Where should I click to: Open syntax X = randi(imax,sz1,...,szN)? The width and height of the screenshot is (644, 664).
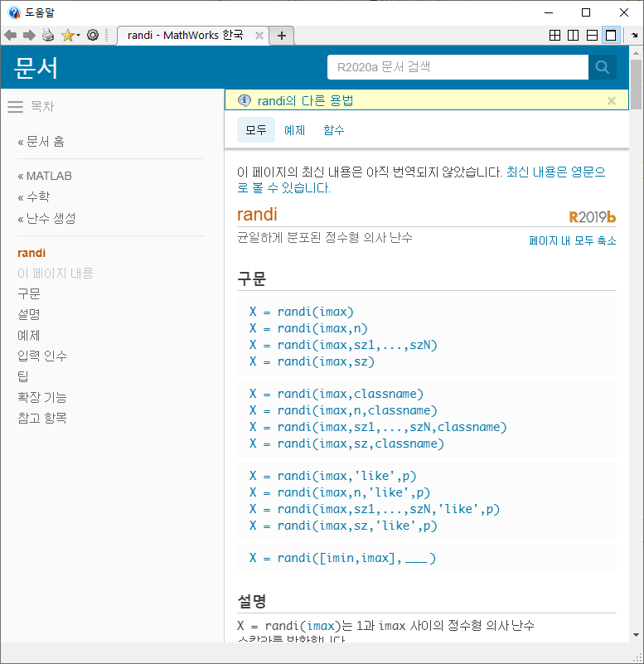pos(343,345)
